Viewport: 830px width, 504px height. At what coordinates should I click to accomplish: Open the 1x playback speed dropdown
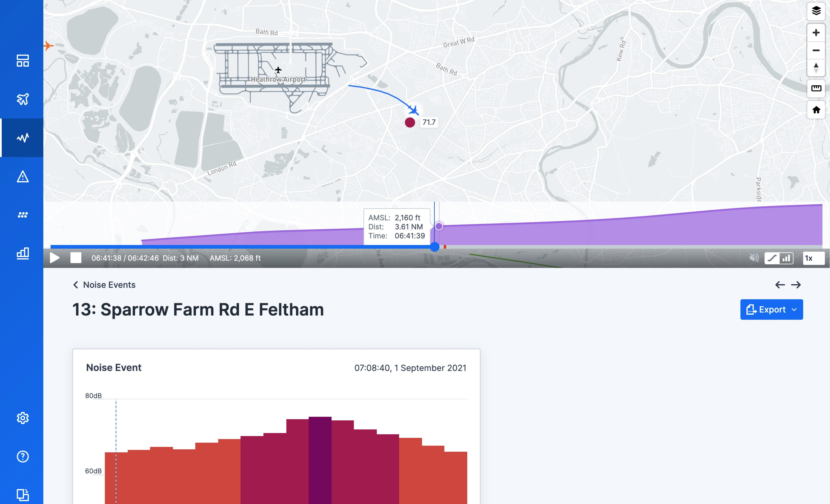click(x=813, y=258)
